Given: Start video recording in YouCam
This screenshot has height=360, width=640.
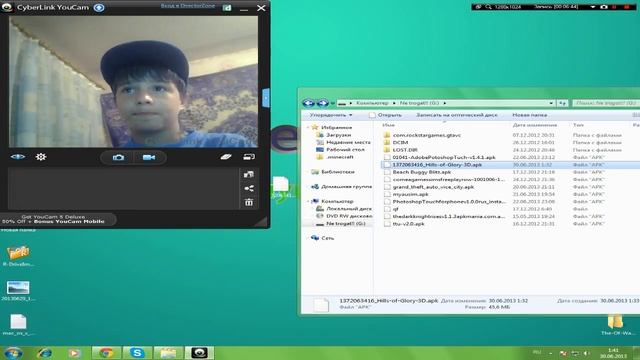Looking at the screenshot, I should (149, 157).
